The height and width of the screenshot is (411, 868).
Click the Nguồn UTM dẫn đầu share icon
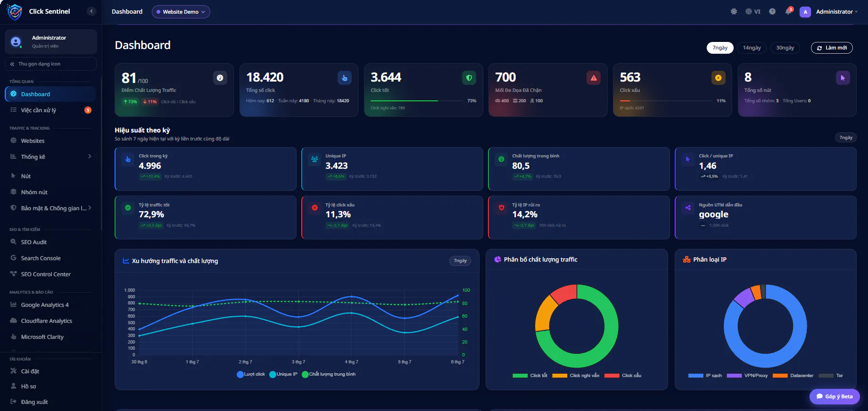pos(688,207)
